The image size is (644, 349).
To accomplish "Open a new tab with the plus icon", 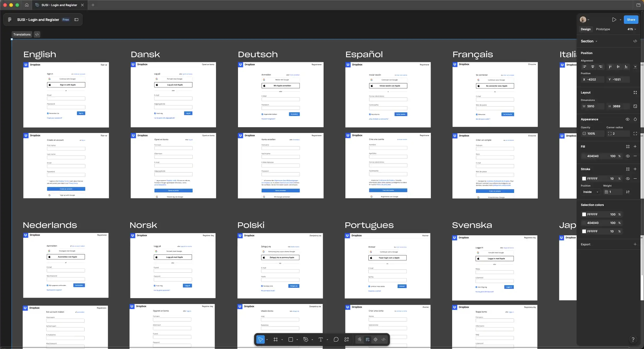I will click(93, 5).
